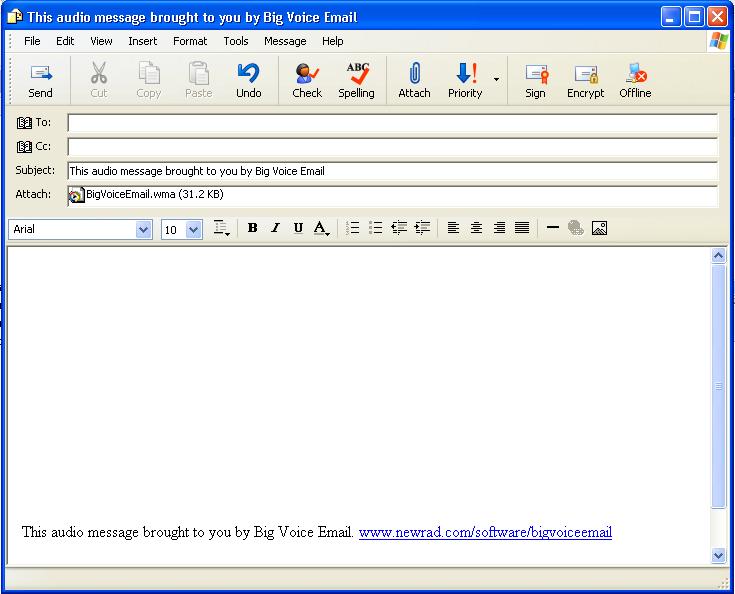The image size is (735, 594).
Task: Open the Format menu
Action: coord(190,41)
